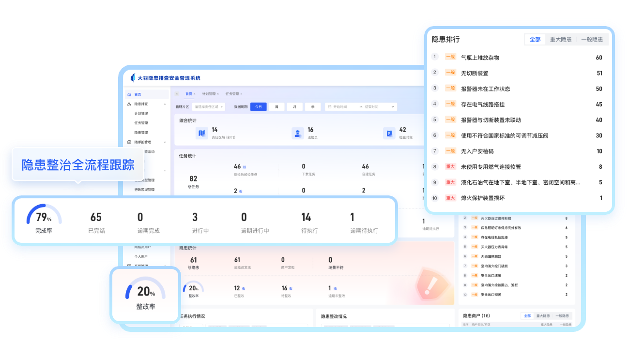Click the warning triangle icon beside 隐患排查
The width and height of the screenshot is (644, 357).
[129, 104]
